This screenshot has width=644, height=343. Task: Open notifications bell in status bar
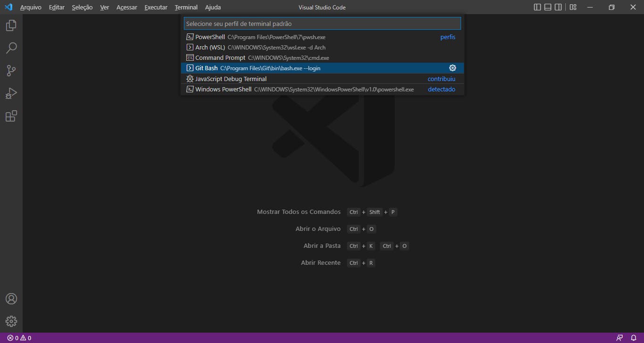[x=634, y=338]
